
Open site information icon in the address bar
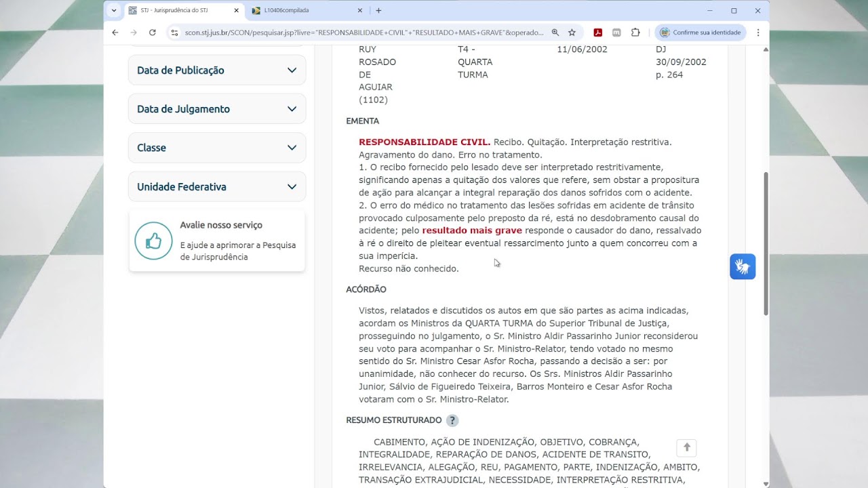click(x=174, y=33)
